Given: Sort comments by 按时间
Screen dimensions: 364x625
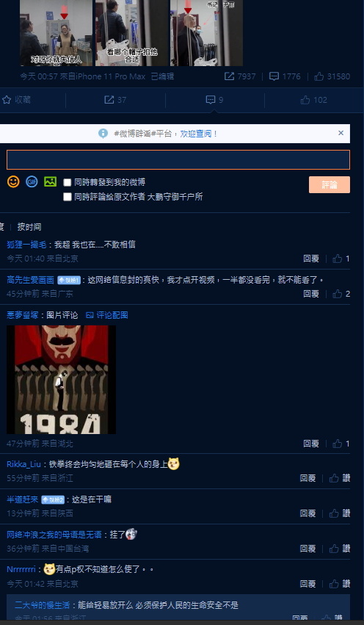Looking at the screenshot, I should click(x=29, y=227).
